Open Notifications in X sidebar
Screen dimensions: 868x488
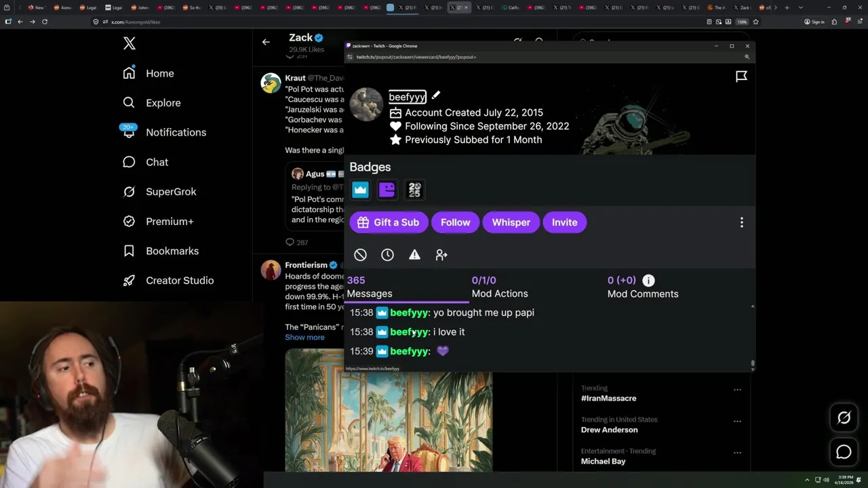[163, 132]
